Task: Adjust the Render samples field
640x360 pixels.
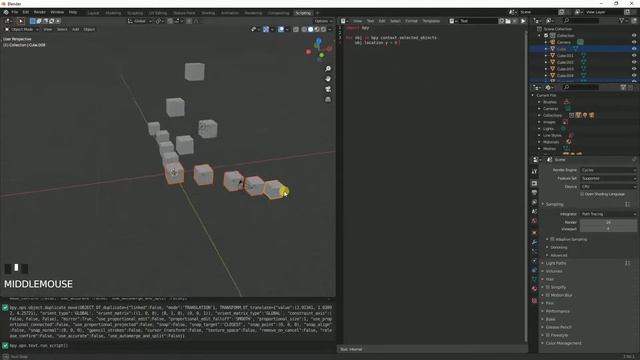Action: [608, 222]
